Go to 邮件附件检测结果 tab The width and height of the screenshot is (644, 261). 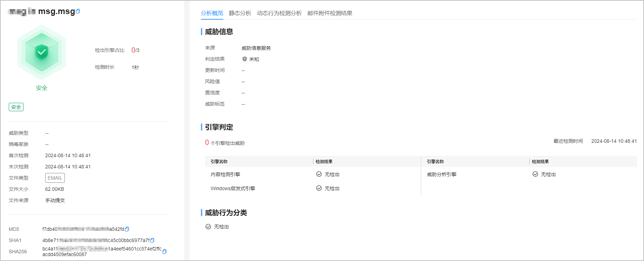(x=330, y=13)
